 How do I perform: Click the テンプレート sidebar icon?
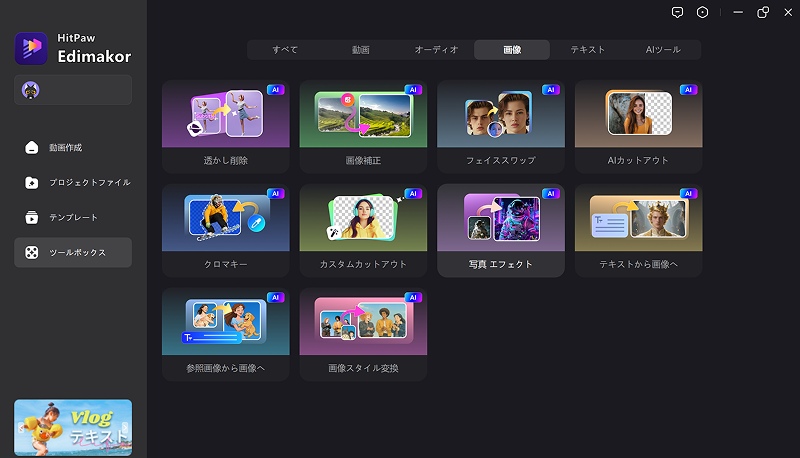click(x=32, y=217)
